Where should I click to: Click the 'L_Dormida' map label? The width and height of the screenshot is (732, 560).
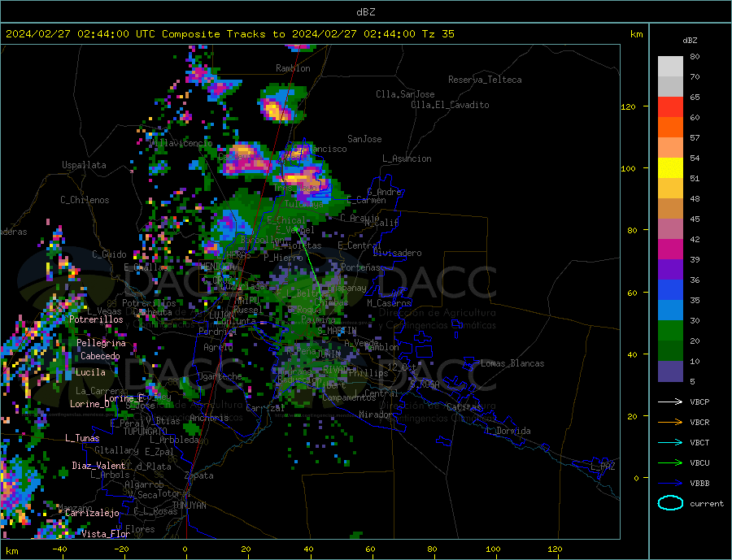tap(509, 431)
